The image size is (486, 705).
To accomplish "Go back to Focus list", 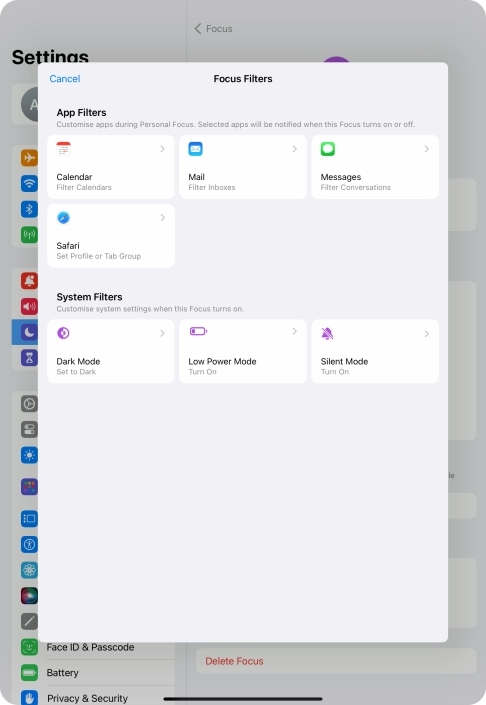I will click(214, 29).
